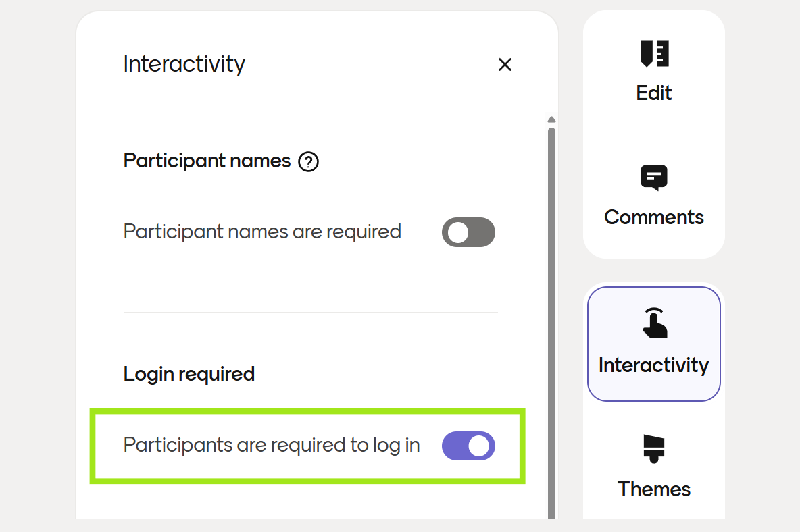
Task: Enable the participant names required toggle
Action: click(x=468, y=232)
